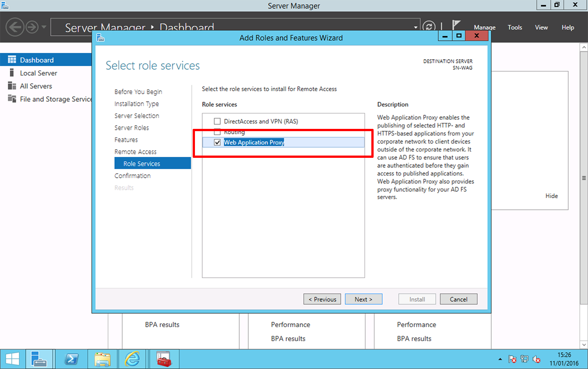The image size is (588, 369).
Task: Go to Installation Type step
Action: [x=137, y=104]
